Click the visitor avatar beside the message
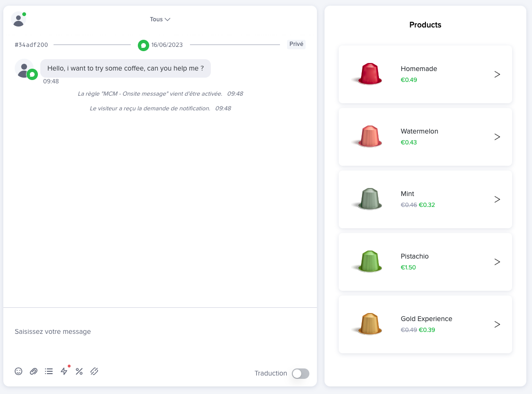 click(x=23, y=68)
